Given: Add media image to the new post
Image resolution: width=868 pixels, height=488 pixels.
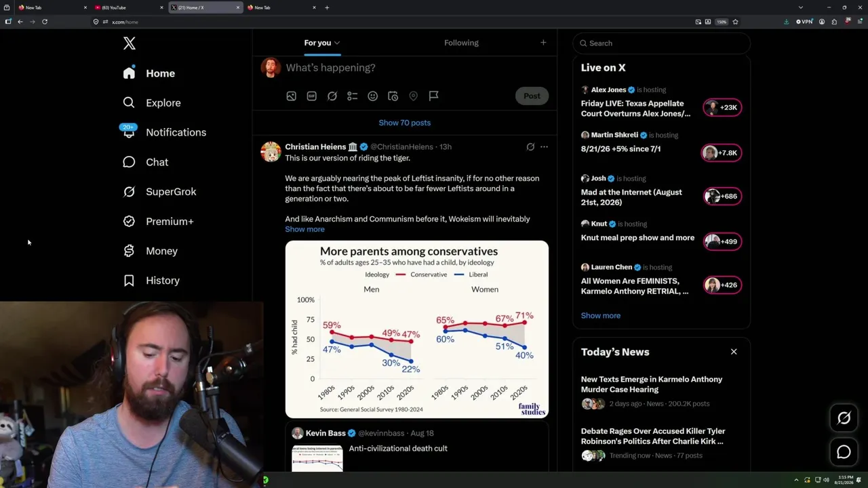Looking at the screenshot, I should 291,96.
